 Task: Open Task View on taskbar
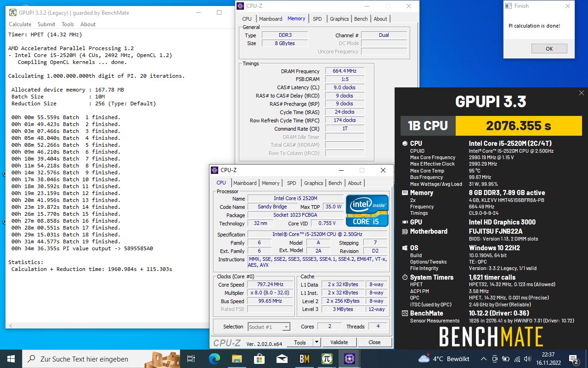(191, 359)
